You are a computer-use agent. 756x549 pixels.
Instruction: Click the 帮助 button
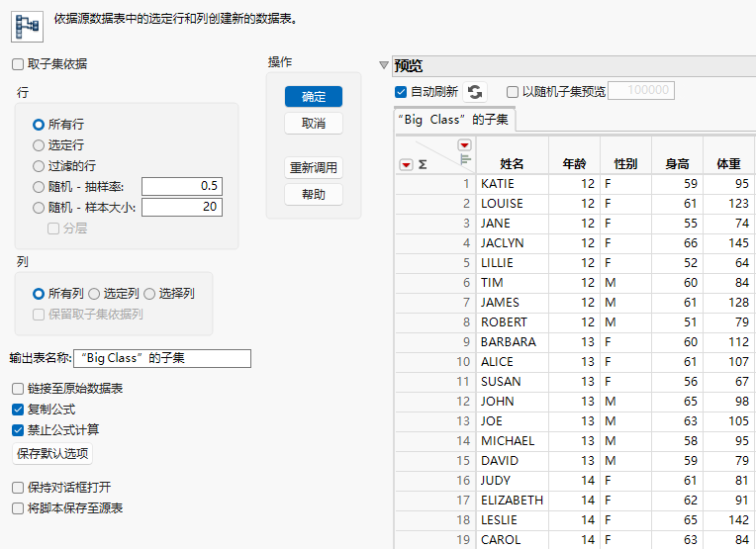314,194
